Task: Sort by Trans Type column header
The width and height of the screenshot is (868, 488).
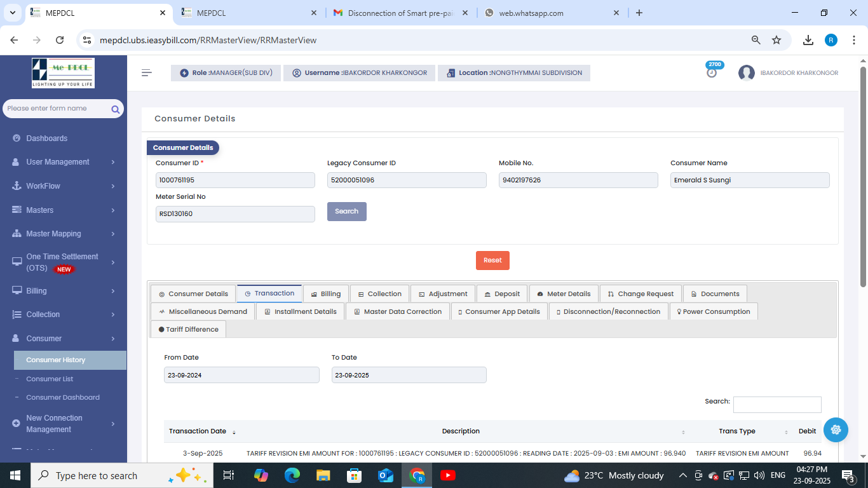Action: tap(740, 431)
